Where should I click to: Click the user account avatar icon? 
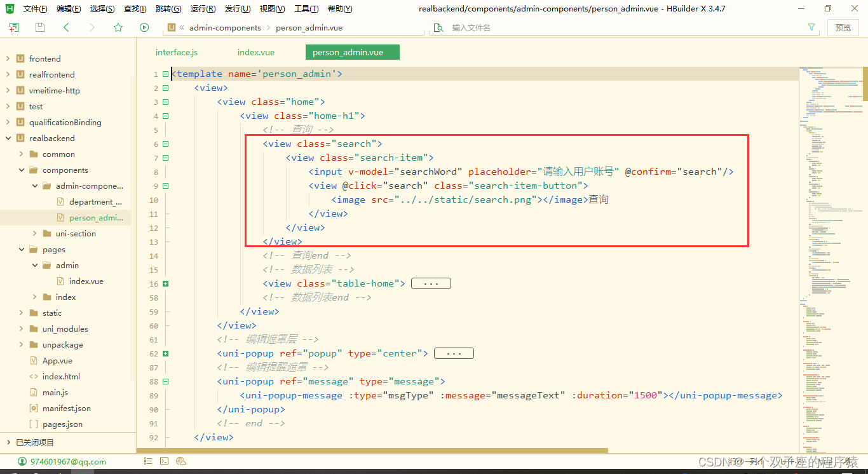point(22,461)
